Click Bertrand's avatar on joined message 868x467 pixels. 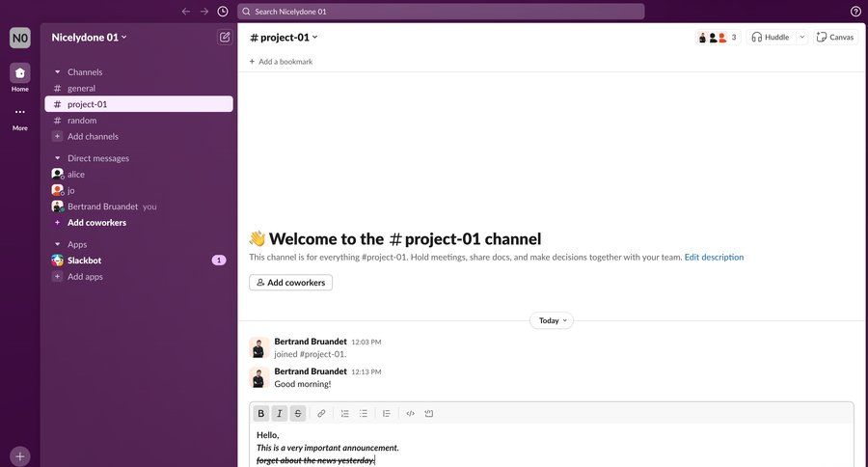[x=258, y=347]
